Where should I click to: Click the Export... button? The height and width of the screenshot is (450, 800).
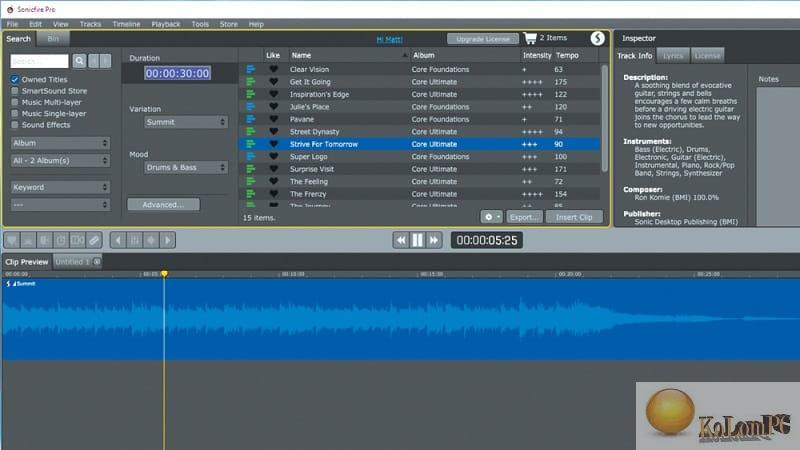pyautogui.click(x=524, y=217)
